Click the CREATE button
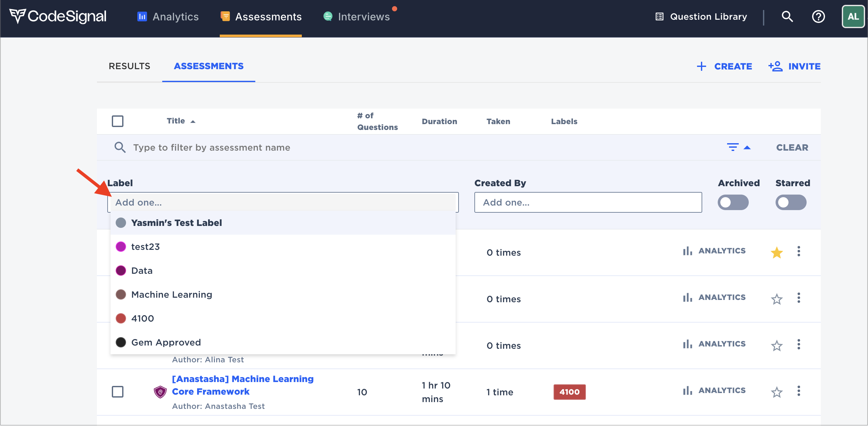Viewport: 868px width, 426px height. (x=724, y=66)
